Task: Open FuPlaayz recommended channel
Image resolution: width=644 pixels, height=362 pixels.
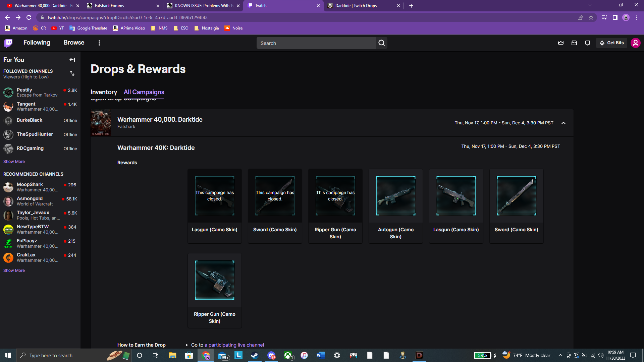Action: (x=40, y=243)
